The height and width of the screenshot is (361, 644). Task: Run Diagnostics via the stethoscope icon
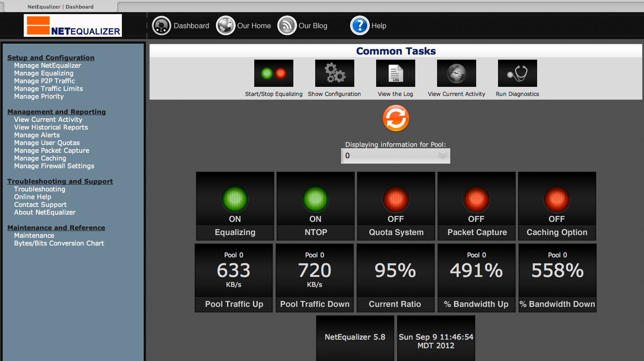tap(517, 73)
